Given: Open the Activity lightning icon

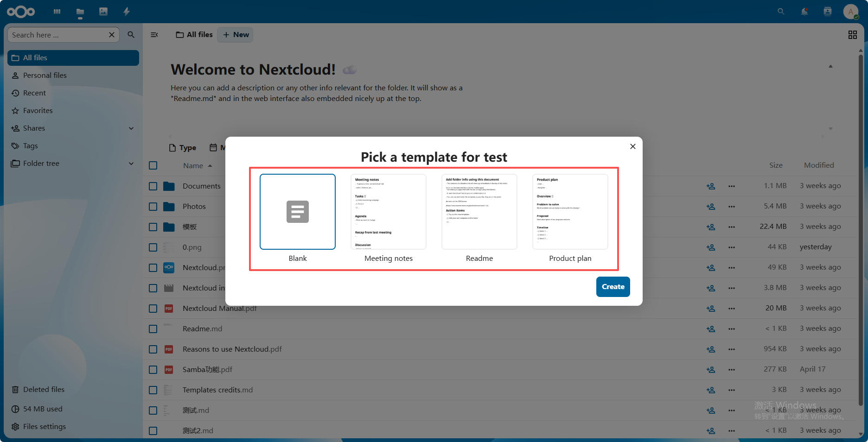Looking at the screenshot, I should point(127,12).
